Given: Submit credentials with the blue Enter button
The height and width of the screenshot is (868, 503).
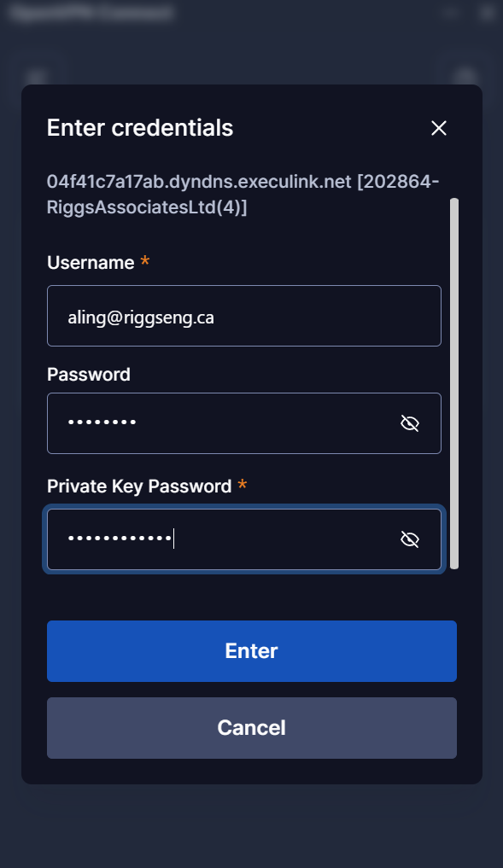Looking at the screenshot, I should (x=251, y=651).
